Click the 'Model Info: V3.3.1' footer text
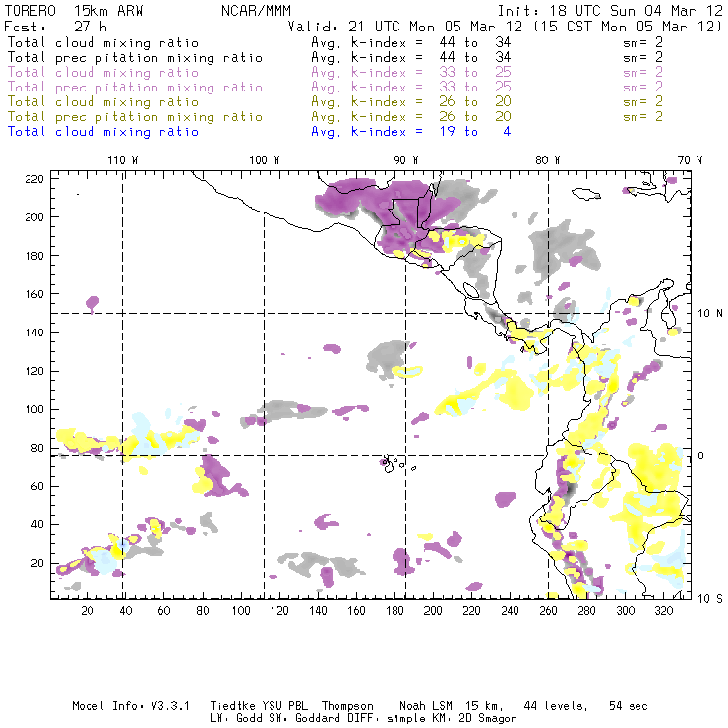This screenshot has height=728, width=728. [x=131, y=706]
